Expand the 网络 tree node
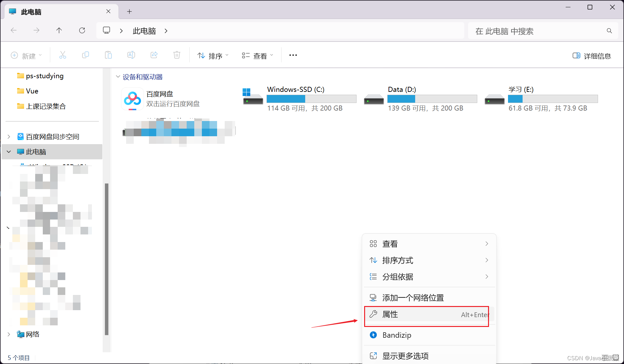 [x=9, y=334]
